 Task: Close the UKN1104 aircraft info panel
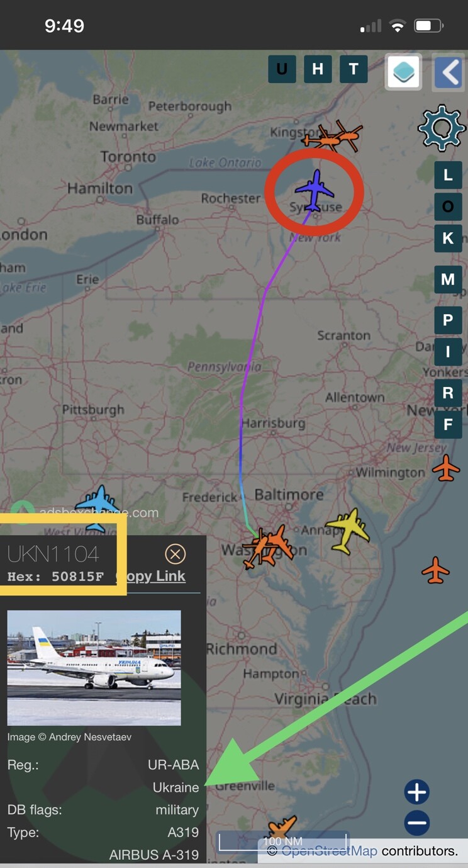[x=175, y=554]
